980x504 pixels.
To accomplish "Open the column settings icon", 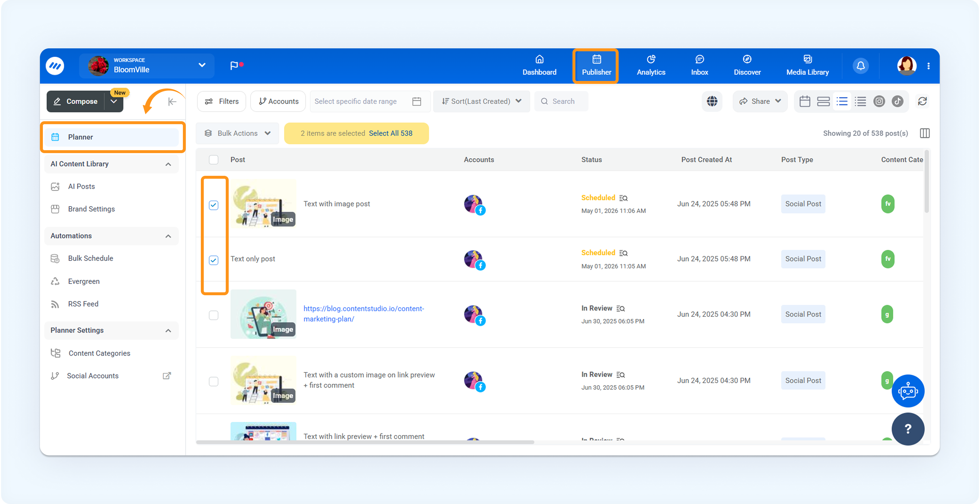I will [924, 133].
